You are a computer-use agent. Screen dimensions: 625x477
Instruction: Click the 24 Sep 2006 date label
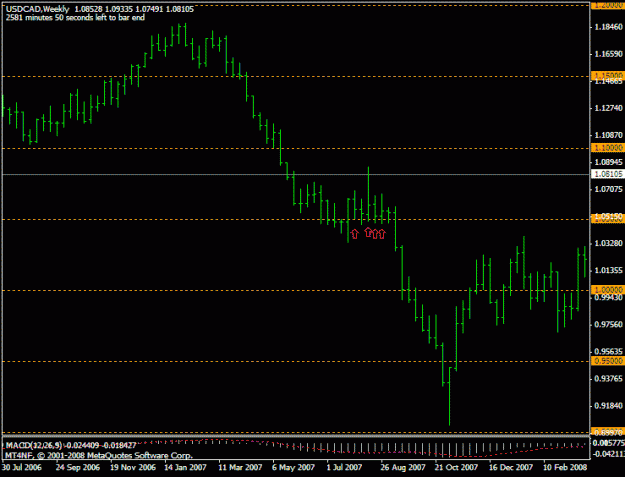pos(78,467)
